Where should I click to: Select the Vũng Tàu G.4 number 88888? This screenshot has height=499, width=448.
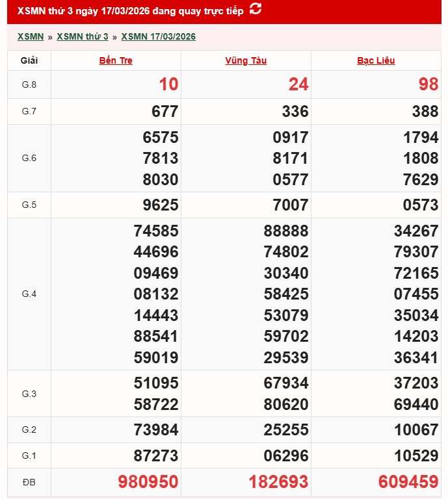pos(286,231)
